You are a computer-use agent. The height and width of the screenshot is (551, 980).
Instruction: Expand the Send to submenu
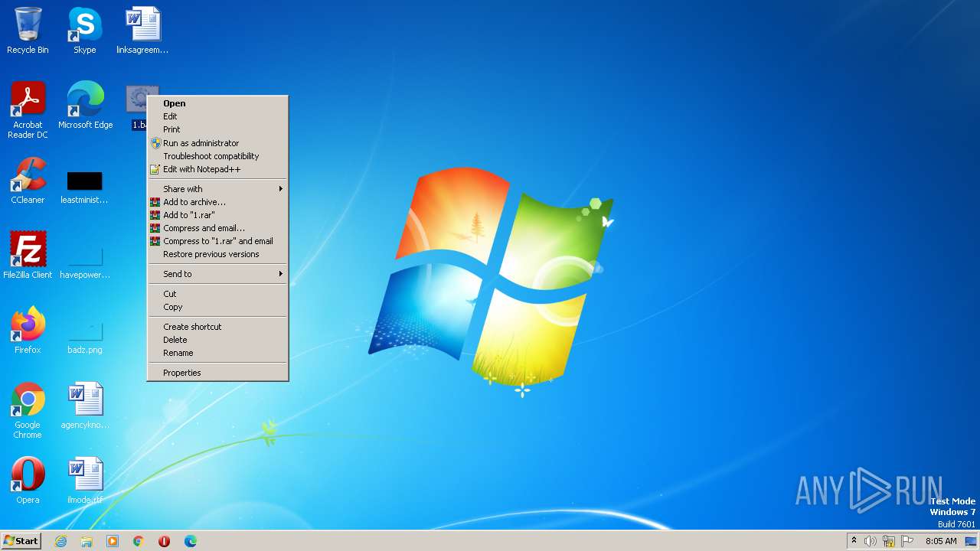[217, 274]
